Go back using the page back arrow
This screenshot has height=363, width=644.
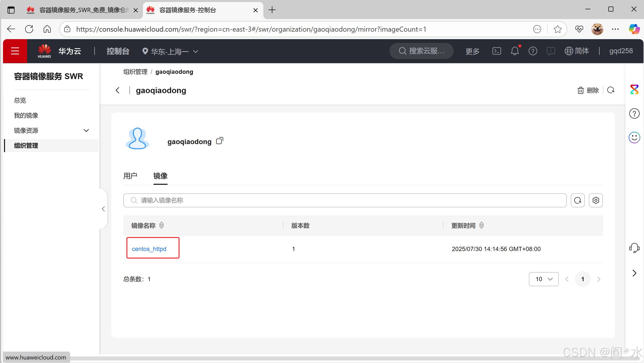pyautogui.click(x=118, y=90)
